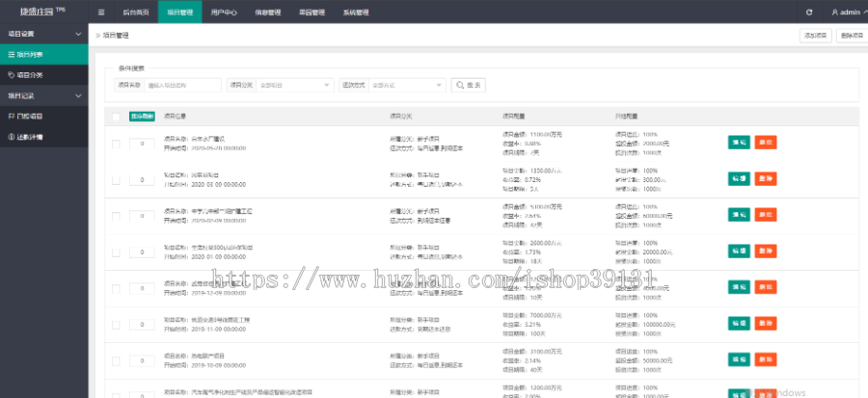Viewport: 868px width, 398px height.
Task: Edit the project starting 2019-10-09
Action: click(739, 359)
